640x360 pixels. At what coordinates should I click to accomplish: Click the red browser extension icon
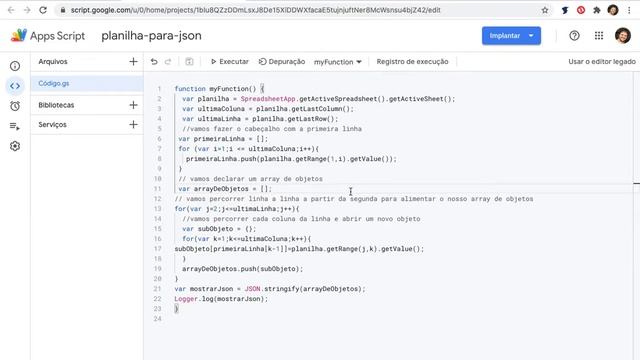(581, 10)
